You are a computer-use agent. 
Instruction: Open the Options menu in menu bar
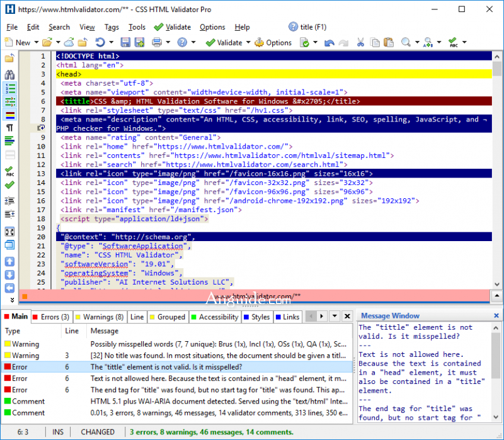(x=212, y=27)
